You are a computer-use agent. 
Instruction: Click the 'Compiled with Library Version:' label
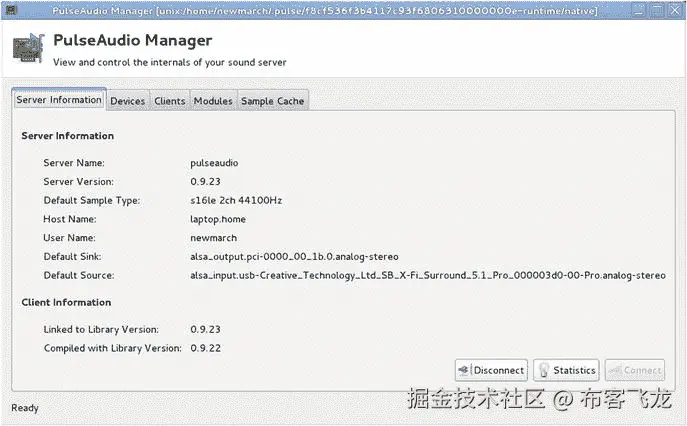(113, 348)
